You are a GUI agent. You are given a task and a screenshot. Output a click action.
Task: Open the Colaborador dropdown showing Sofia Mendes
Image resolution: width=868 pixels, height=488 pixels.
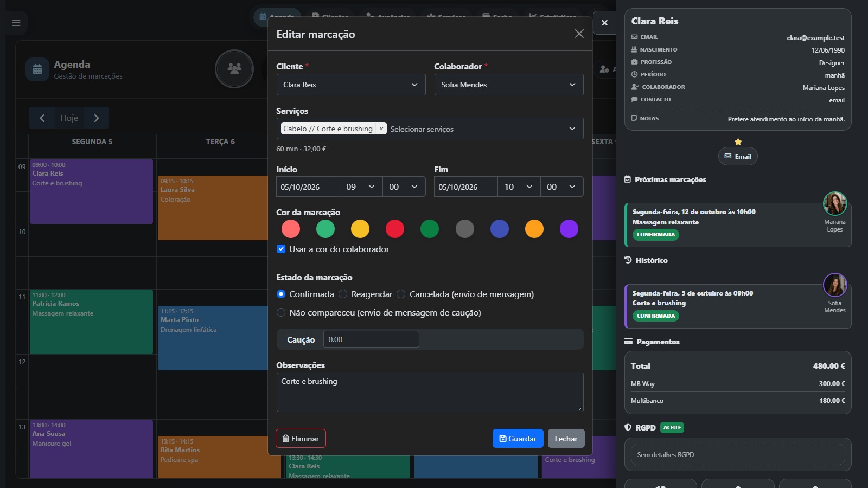pos(509,85)
